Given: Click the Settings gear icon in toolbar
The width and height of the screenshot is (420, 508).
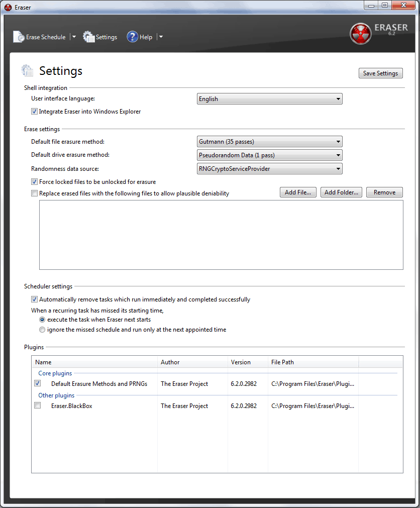Looking at the screenshot, I should 88,37.
